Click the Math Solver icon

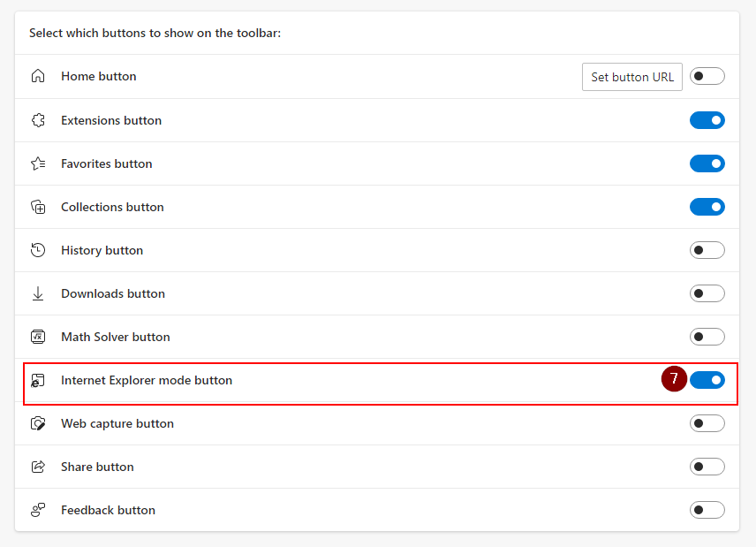click(x=38, y=337)
